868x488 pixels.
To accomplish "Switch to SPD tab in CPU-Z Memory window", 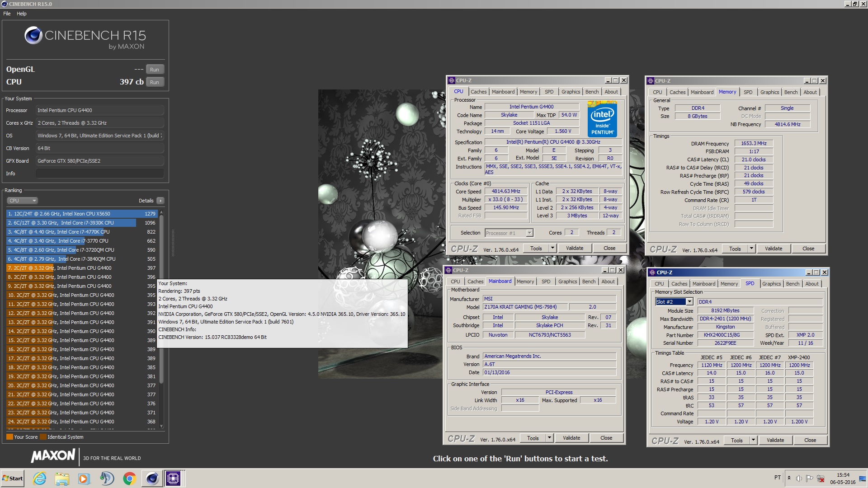I will [748, 92].
